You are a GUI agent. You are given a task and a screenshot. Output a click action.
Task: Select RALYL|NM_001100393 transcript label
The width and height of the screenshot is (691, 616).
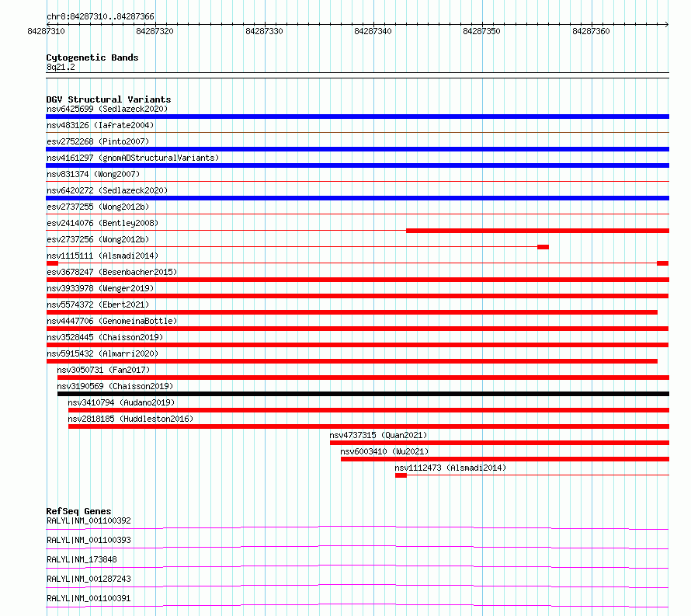89,540
